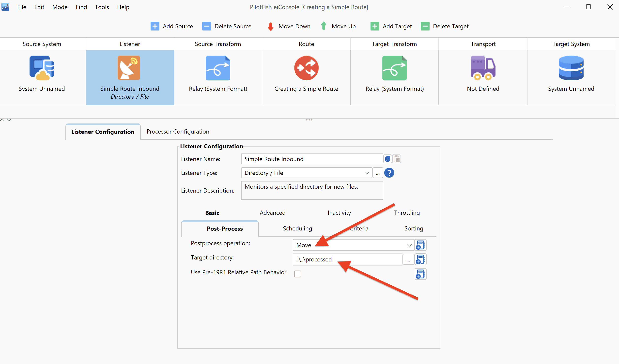The width and height of the screenshot is (619, 364).
Task: Click the Move Up green arrow
Action: tap(324, 26)
